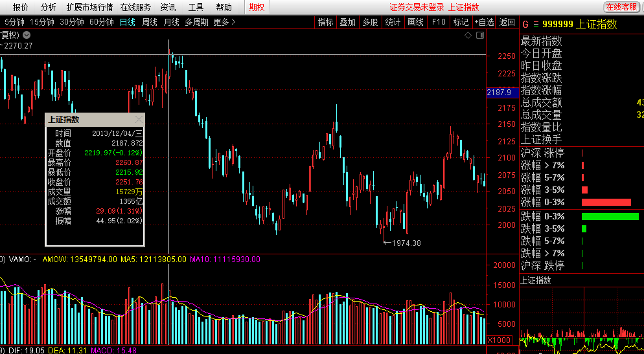The image size is (644, 354).
Task: Click the 标记 mark tool
Action: (461, 22)
